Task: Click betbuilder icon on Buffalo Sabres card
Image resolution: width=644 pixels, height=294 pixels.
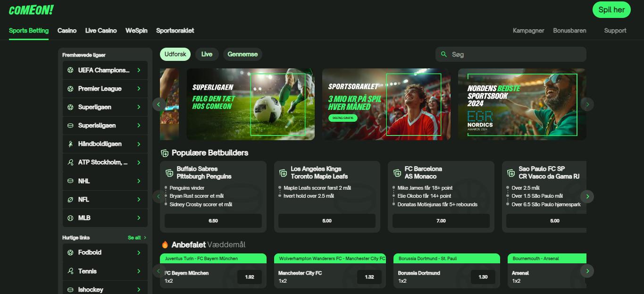Action: (x=169, y=173)
